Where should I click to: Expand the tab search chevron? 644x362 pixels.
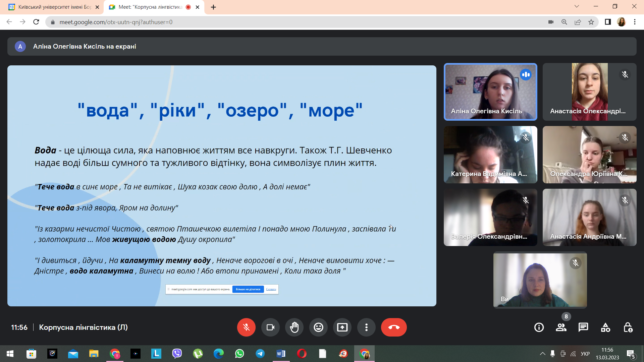tap(577, 6)
